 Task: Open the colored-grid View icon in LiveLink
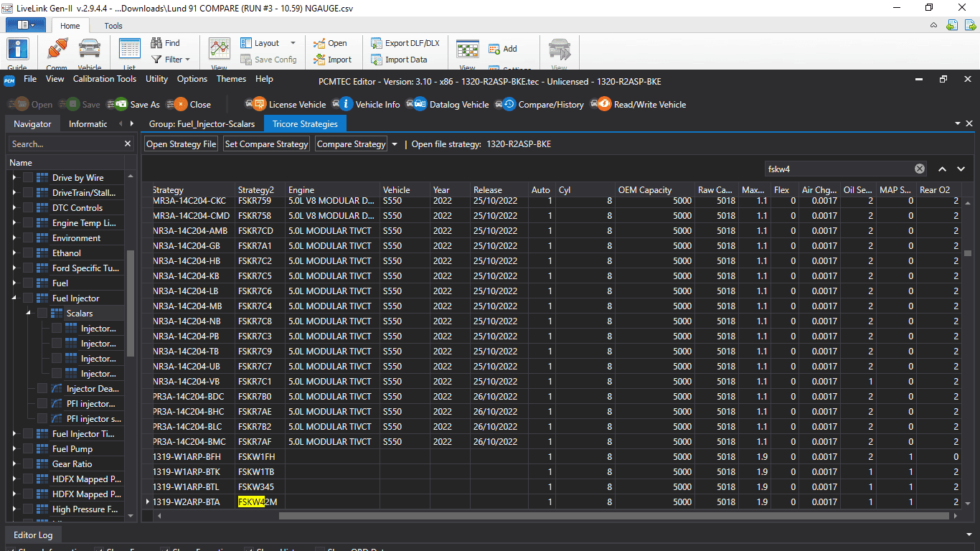[468, 50]
